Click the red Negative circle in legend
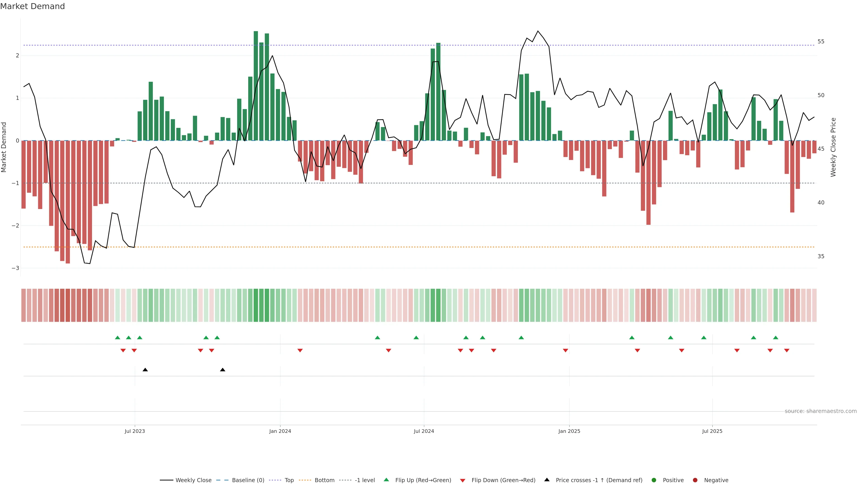868x488 pixels. [695, 480]
